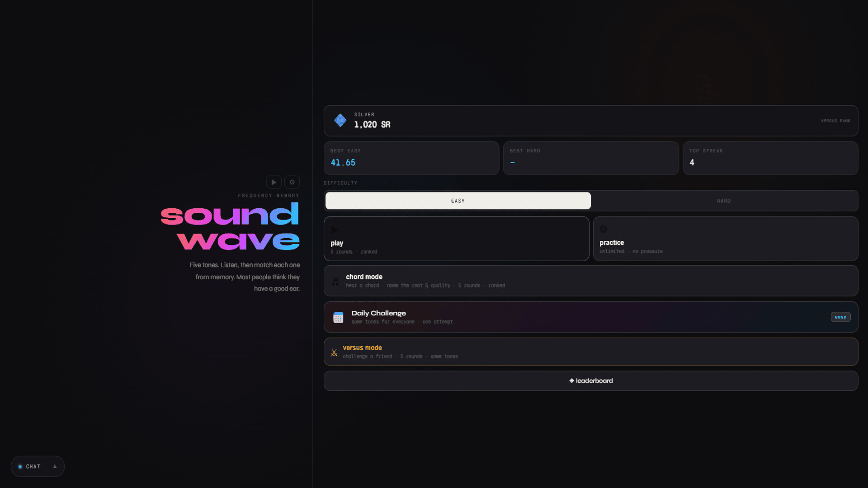This screenshot has width=868, height=488.
Task: Click the blue diamond Silver rank icon
Action: [340, 120]
